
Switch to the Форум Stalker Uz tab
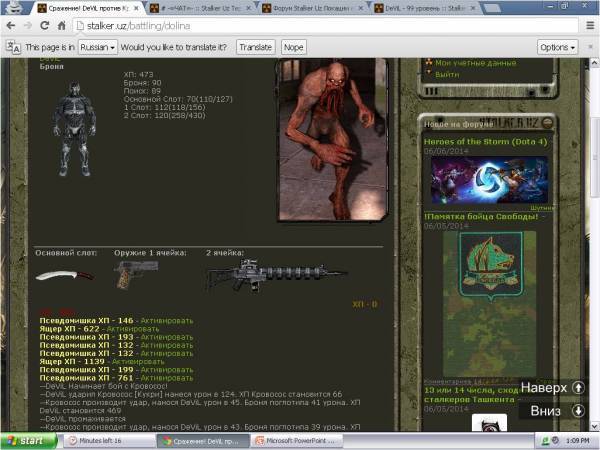(x=313, y=7)
